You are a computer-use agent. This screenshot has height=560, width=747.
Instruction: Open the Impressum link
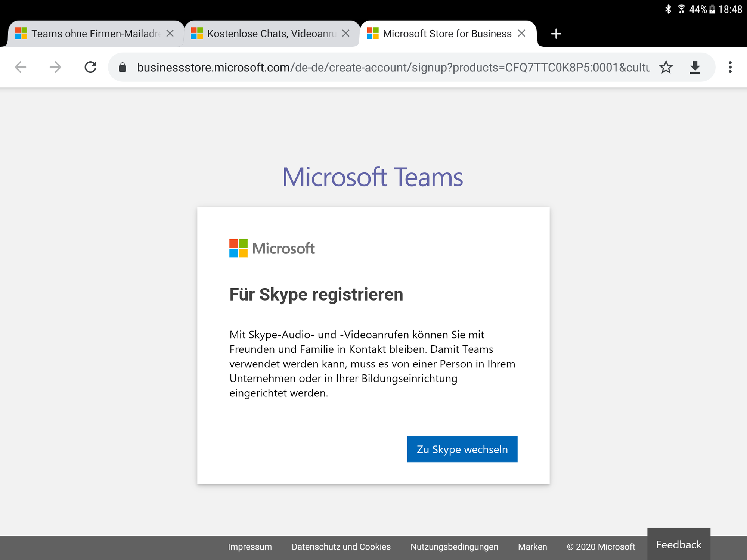pos(250,547)
